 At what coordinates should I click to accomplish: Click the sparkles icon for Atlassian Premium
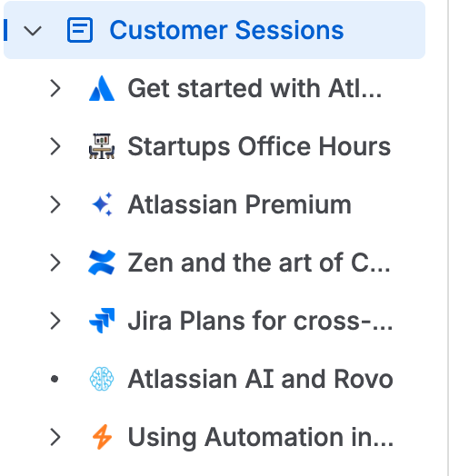102,204
